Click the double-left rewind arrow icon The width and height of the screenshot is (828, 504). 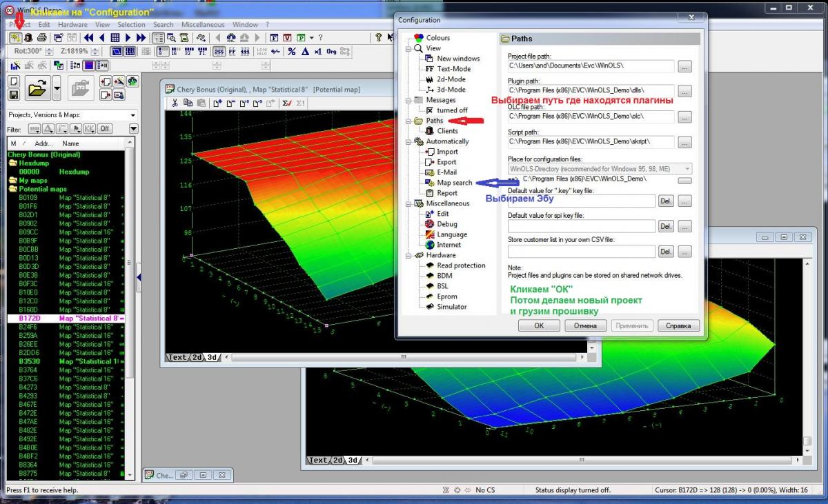pyautogui.click(x=89, y=38)
